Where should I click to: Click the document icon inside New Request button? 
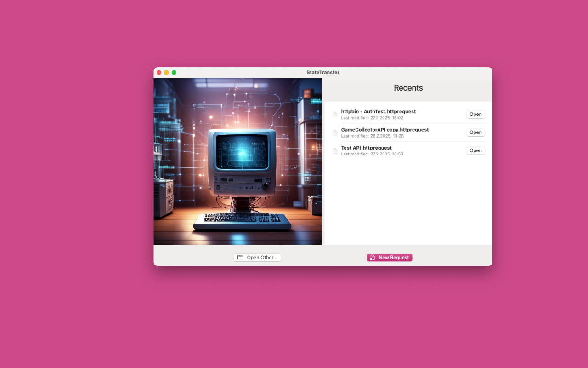point(373,258)
